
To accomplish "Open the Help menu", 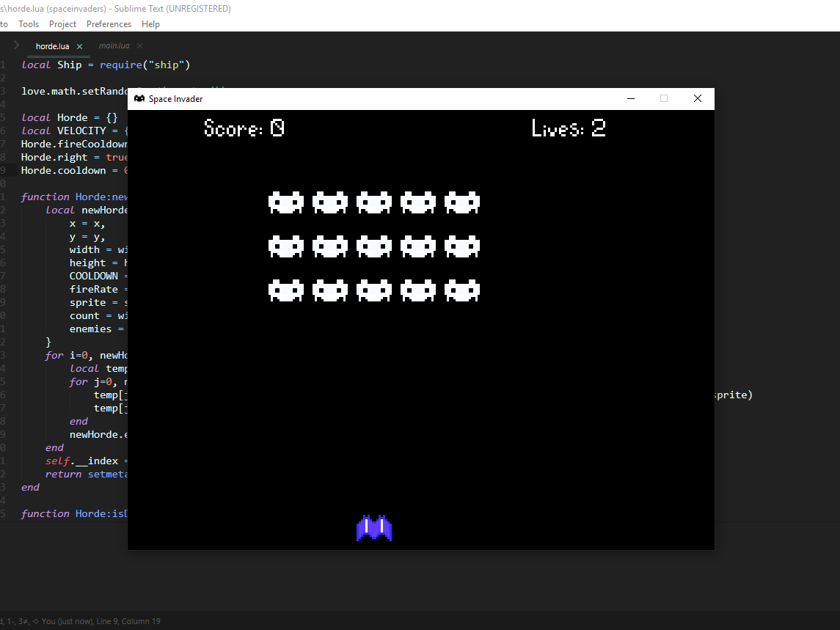I will 150,24.
